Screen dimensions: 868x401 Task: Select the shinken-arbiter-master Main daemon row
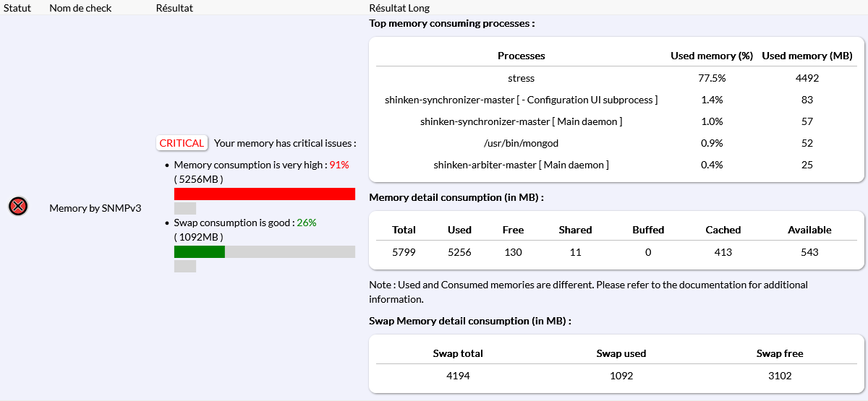pos(521,165)
